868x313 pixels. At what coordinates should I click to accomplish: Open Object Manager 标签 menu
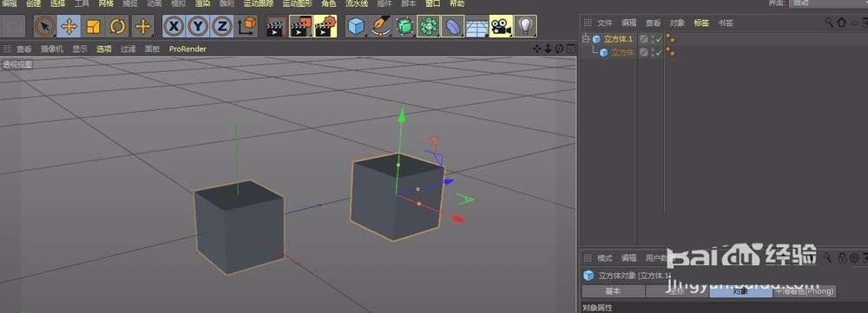701,23
